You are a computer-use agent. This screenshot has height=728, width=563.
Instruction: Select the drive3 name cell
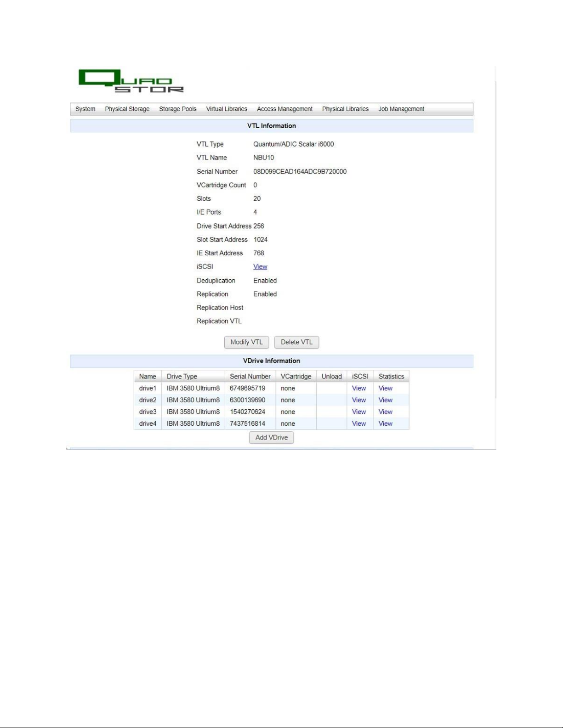[148, 412]
